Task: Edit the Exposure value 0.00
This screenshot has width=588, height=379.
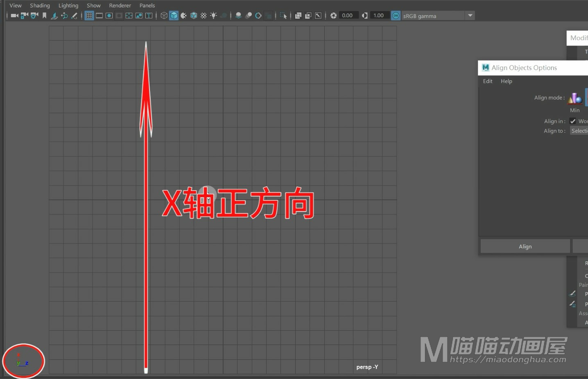Action: click(348, 16)
